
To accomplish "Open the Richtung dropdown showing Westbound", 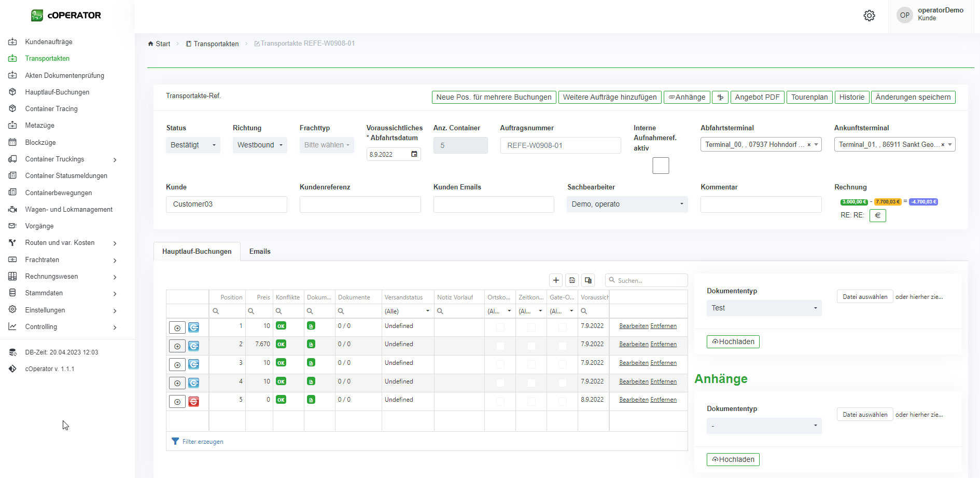I will click(x=260, y=145).
